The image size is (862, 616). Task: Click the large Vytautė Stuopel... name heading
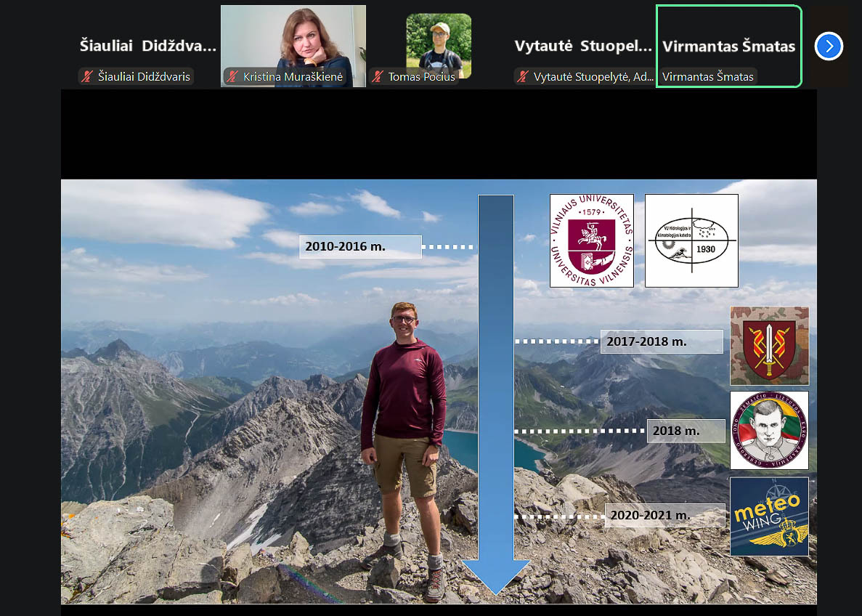pos(583,46)
